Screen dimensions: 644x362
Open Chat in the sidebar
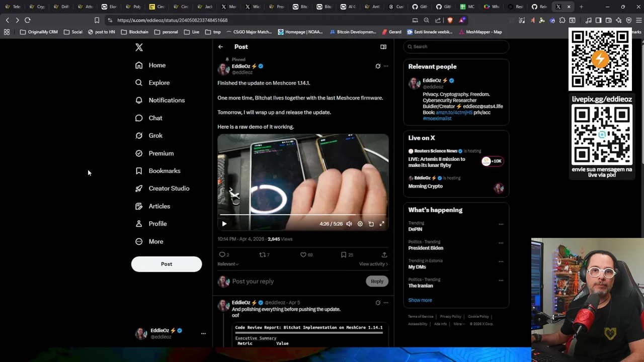coord(149,118)
